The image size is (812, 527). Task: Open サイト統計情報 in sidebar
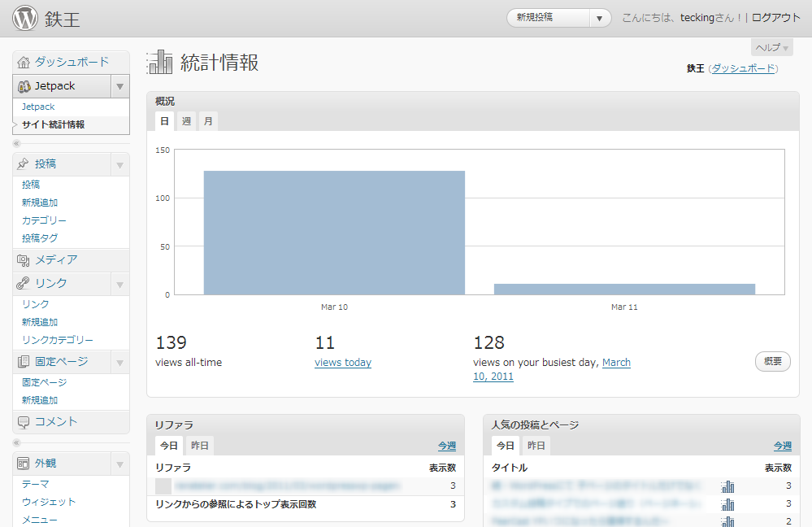point(54,124)
